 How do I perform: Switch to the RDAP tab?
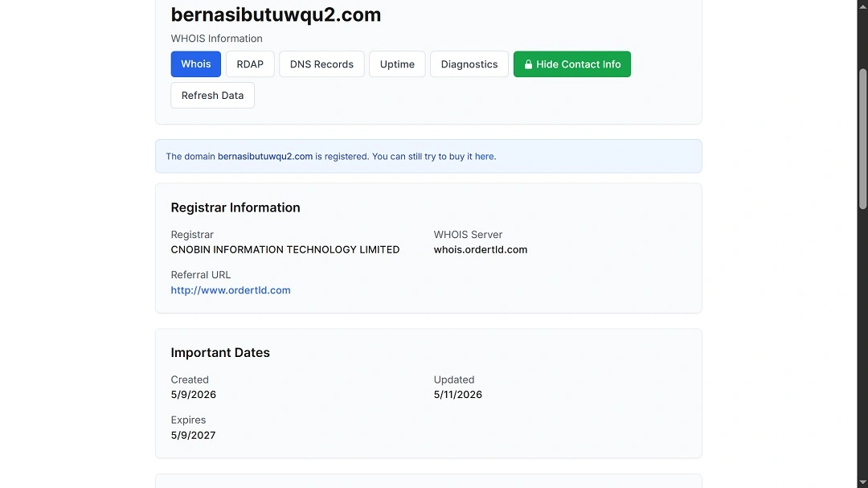(x=250, y=64)
